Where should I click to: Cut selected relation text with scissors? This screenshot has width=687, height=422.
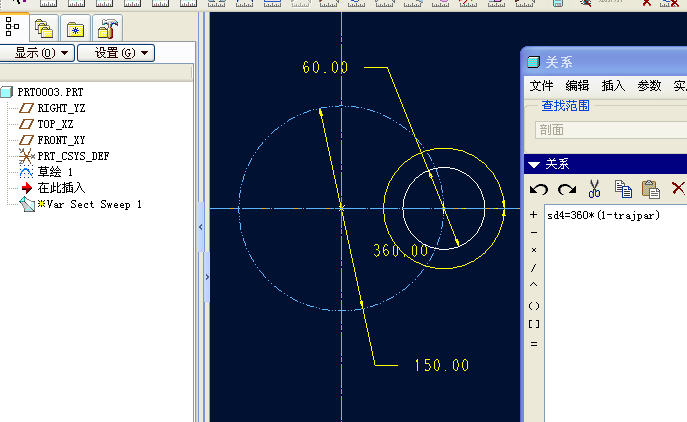click(x=594, y=189)
